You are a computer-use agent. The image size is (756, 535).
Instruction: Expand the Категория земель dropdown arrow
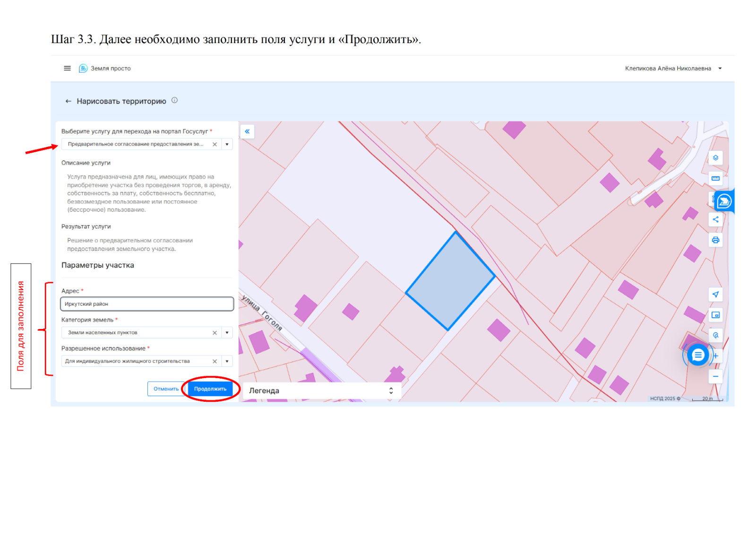click(x=227, y=333)
